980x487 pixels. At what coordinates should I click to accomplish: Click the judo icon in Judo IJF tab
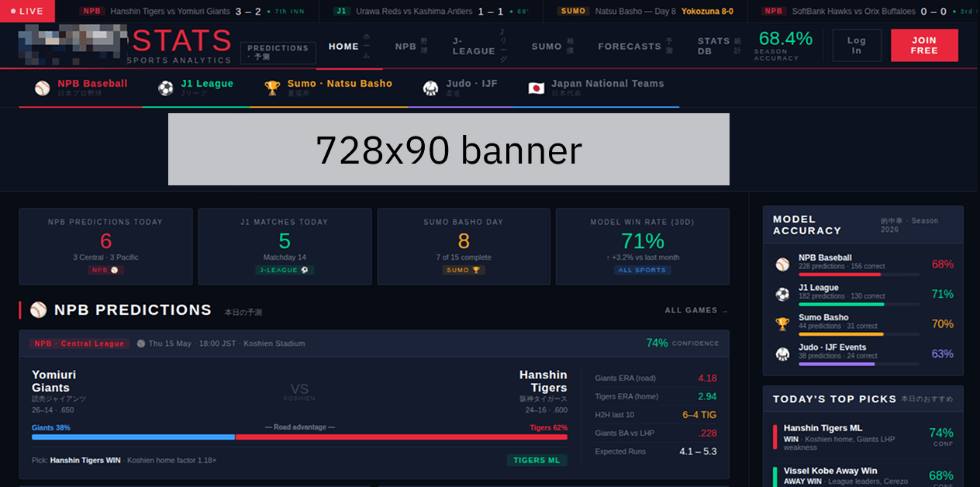click(431, 88)
